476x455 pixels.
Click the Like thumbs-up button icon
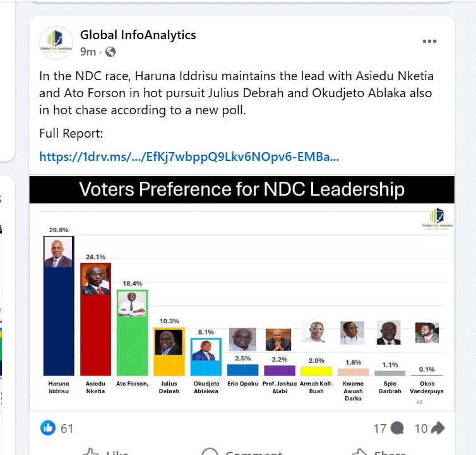(91, 451)
